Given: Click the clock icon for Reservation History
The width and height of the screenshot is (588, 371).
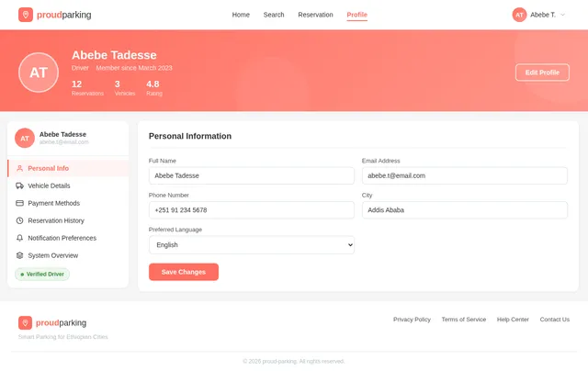Looking at the screenshot, I should (x=20, y=220).
